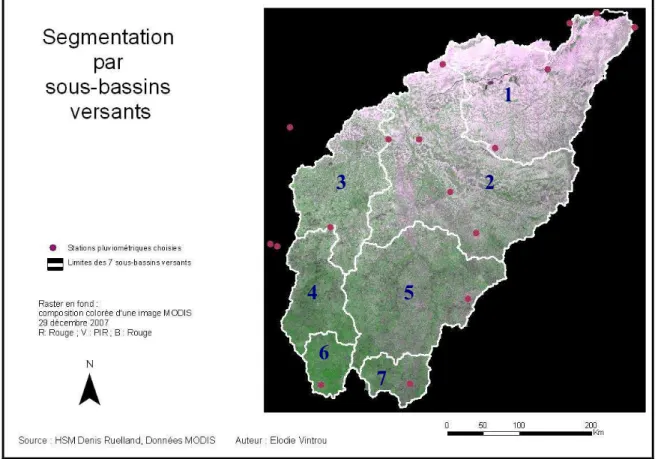This screenshot has height=459, width=661.
Task: Click the sub-basin number 2 label
Action: point(489,183)
